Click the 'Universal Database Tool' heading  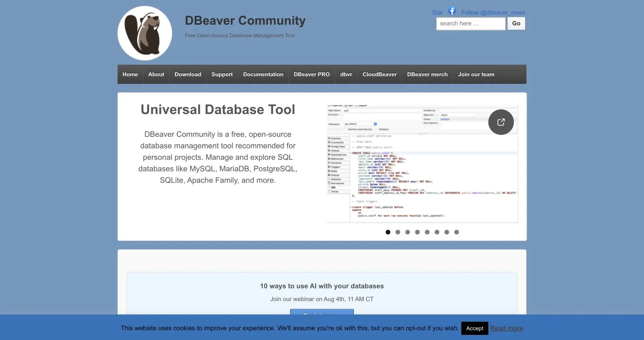218,109
